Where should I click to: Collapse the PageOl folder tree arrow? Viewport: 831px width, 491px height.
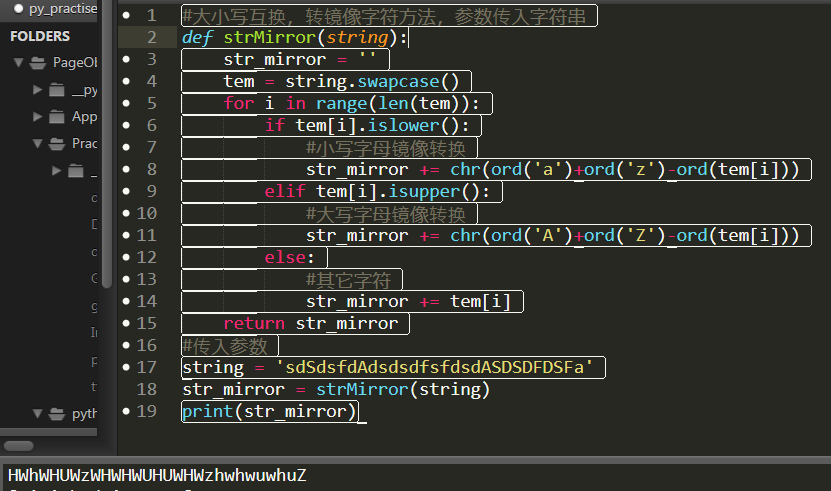click(18, 63)
